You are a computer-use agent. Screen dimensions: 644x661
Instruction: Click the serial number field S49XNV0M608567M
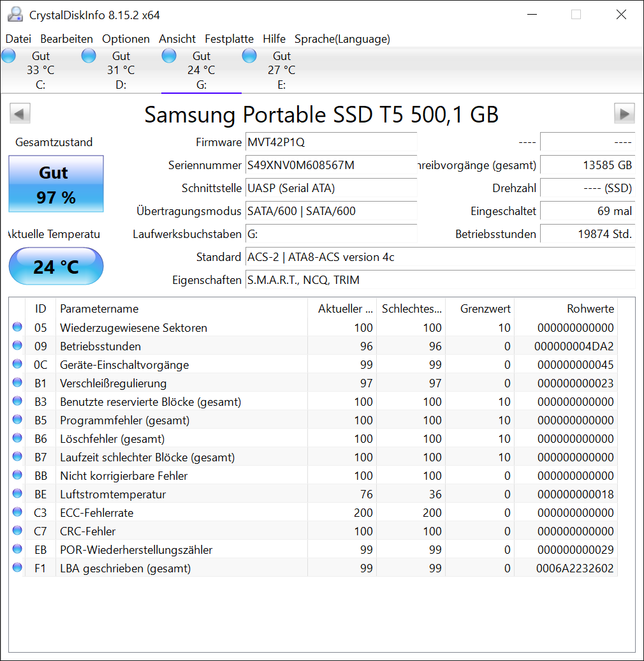[331, 165]
